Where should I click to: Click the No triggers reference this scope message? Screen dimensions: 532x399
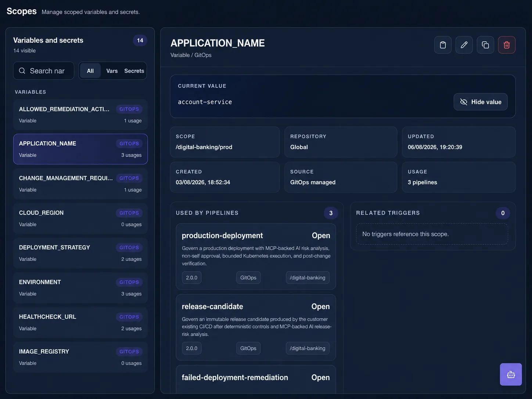point(406,234)
